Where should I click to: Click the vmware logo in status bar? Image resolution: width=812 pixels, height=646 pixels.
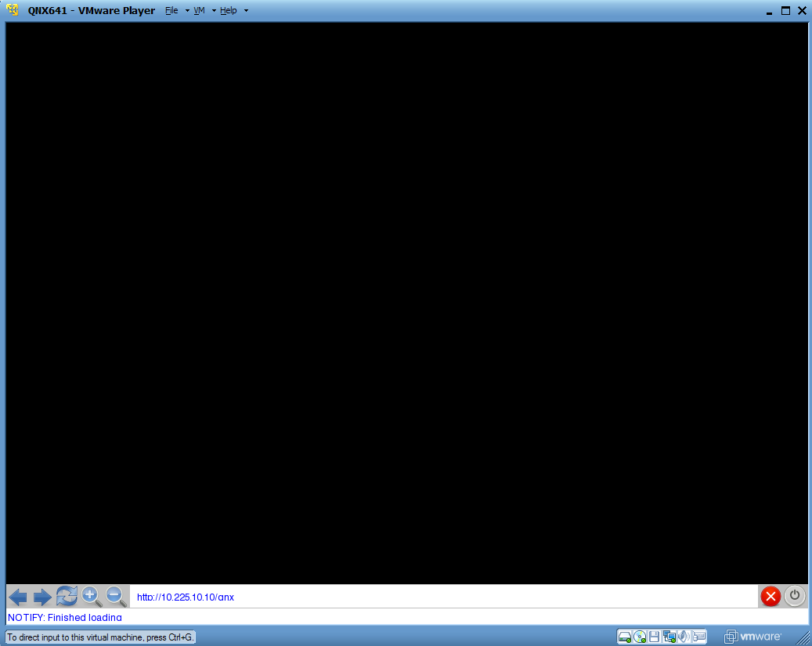click(752, 637)
